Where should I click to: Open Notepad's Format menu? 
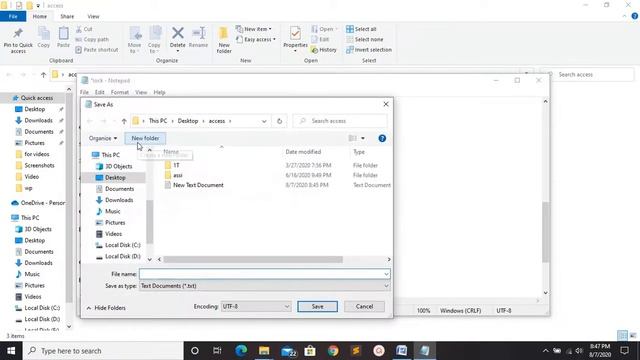click(x=120, y=93)
